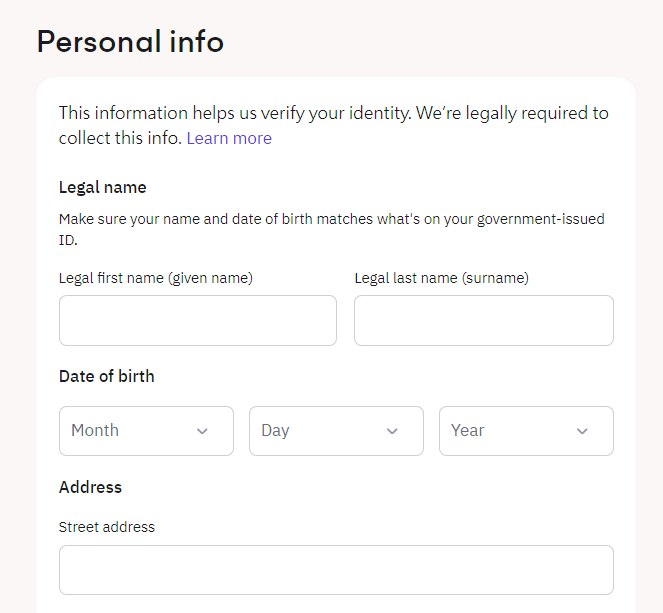
Task: Click the 'Legal last name (surname)' label
Action: tap(442, 278)
